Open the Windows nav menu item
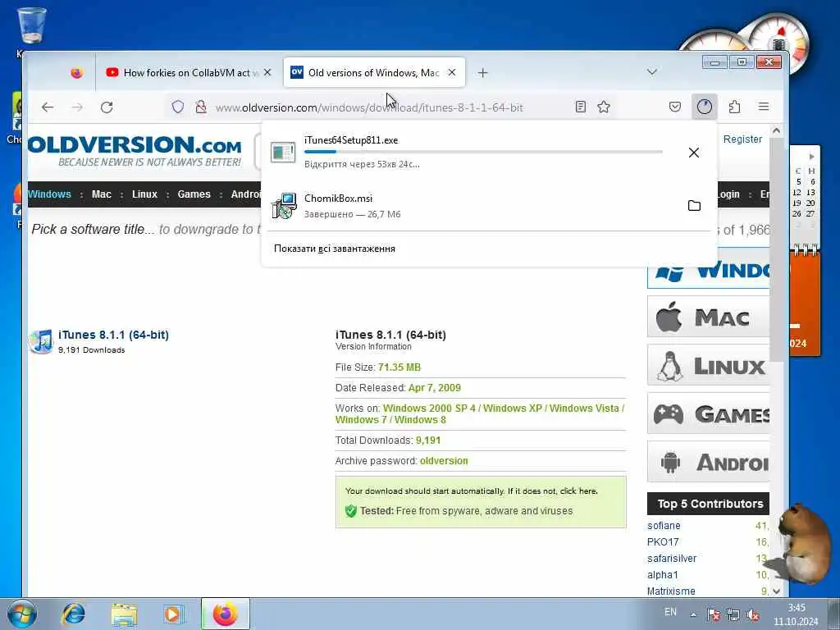Image resolution: width=840 pixels, height=630 pixels. [x=49, y=194]
